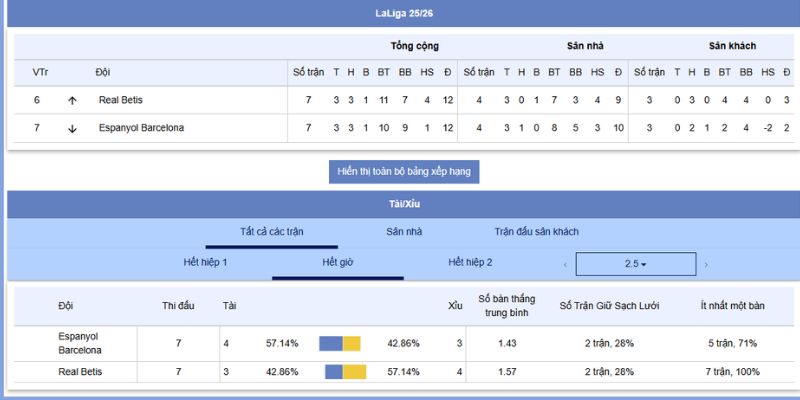The height and width of the screenshot is (400, 800).
Task: Click 'Số bàn thắng trung bình' column header
Action: [506, 305]
